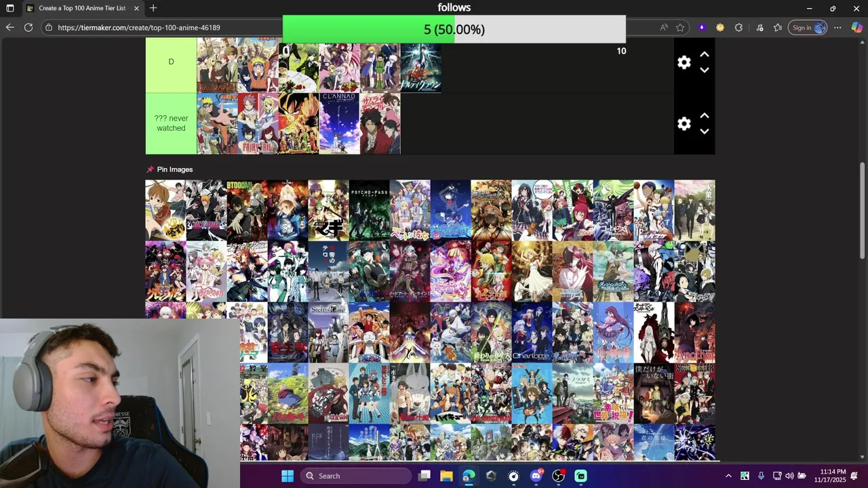Move the D tier row up
Screen dimensions: 868x488
click(705, 54)
